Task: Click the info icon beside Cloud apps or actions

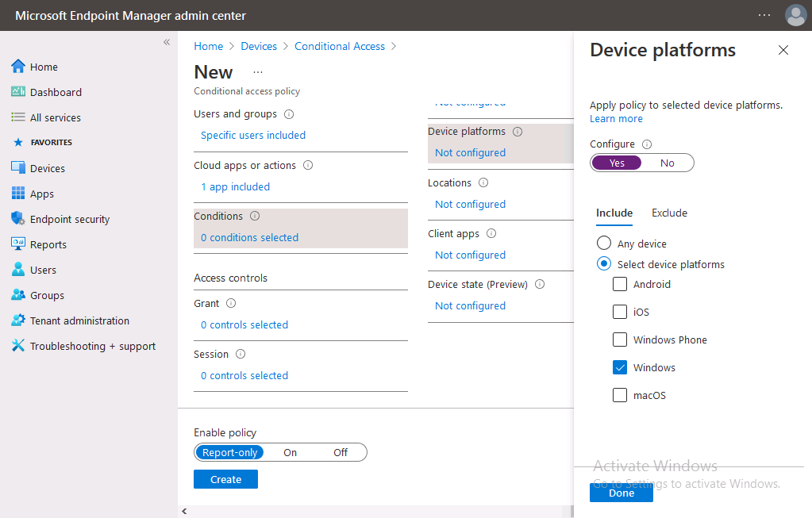Action: pyautogui.click(x=308, y=165)
